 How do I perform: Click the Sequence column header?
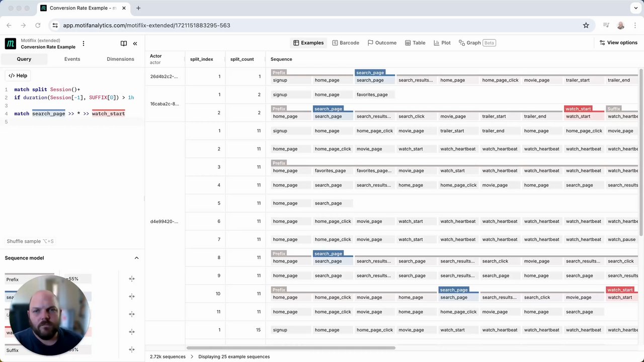click(281, 59)
